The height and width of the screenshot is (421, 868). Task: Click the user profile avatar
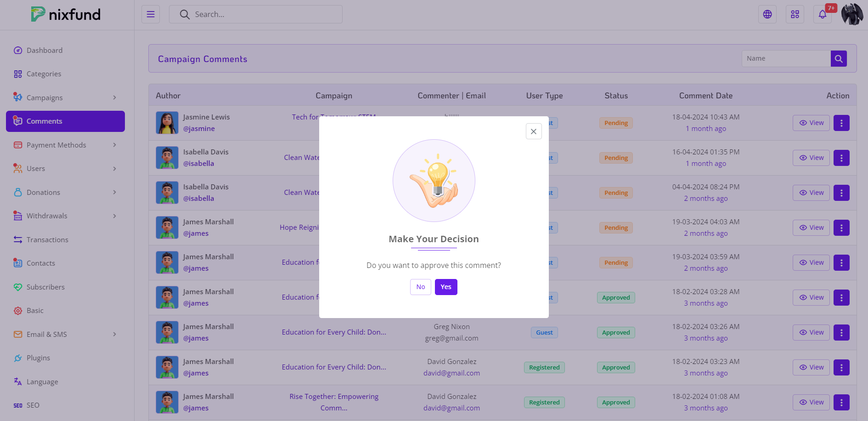click(x=852, y=14)
